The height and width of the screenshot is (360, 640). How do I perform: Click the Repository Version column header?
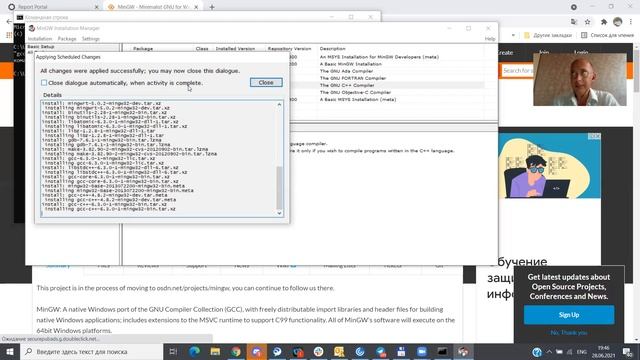[x=289, y=49]
